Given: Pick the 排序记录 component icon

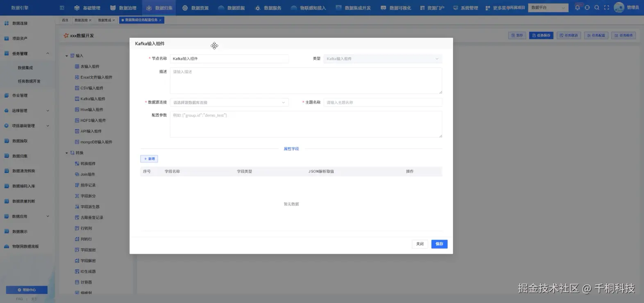Looking at the screenshot, I should pyautogui.click(x=77, y=185).
